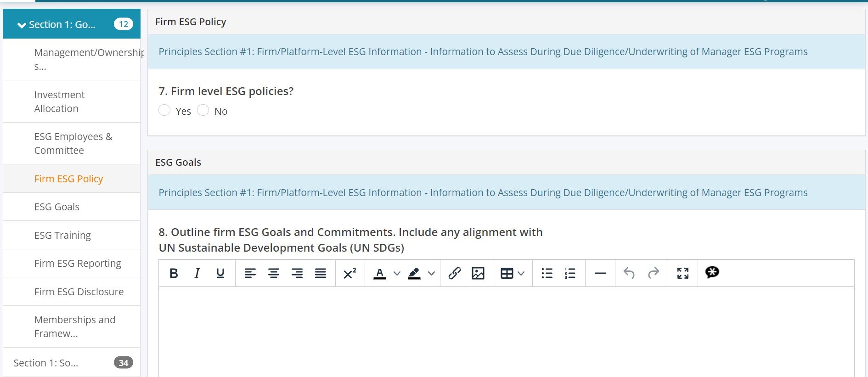Open Memberships and Framew... sidebar item

tap(72, 326)
